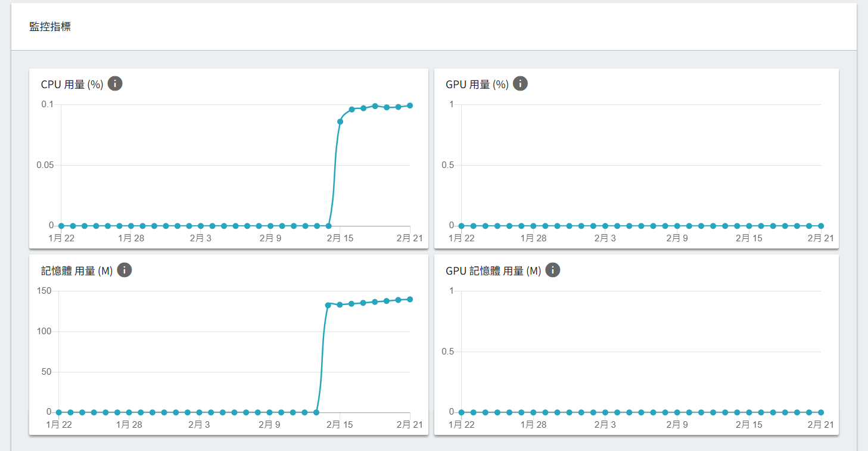
Task: Click the 1月 28 x-axis label under the memory chart
Action: 129,425
